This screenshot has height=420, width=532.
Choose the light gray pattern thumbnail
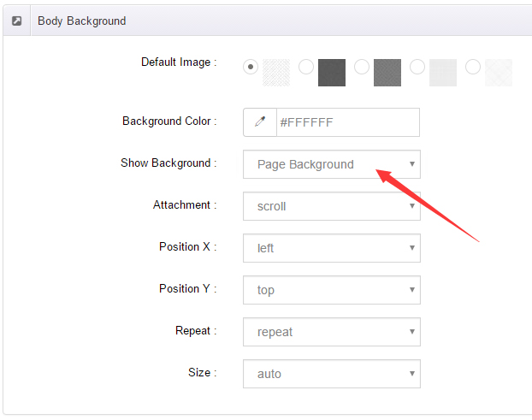click(443, 73)
